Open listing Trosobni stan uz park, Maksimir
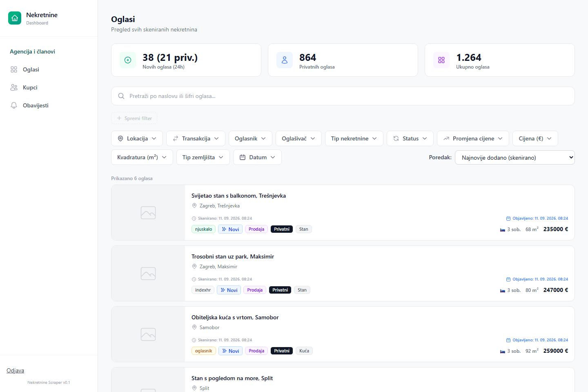The width and height of the screenshot is (588, 392). [233, 256]
